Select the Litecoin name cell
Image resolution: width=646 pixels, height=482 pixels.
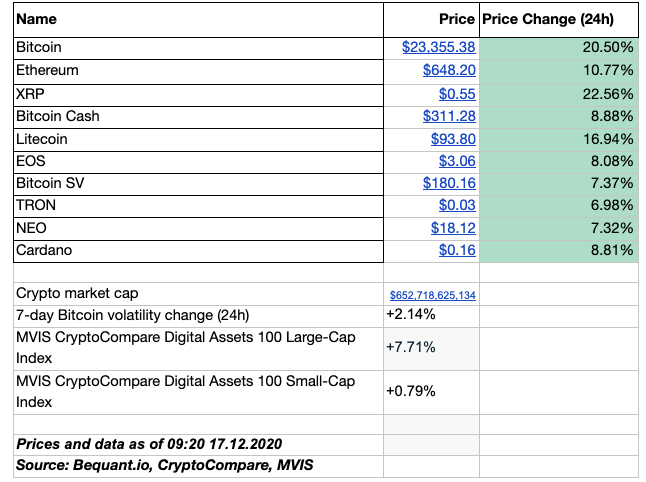point(198,139)
